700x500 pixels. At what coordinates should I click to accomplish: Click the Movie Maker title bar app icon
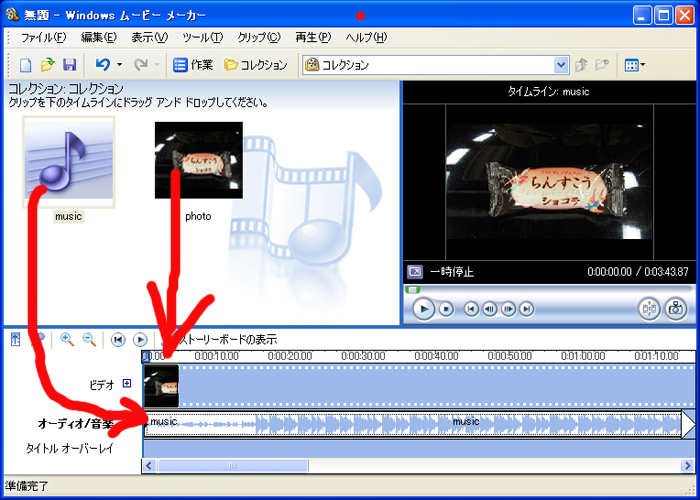pos(12,15)
